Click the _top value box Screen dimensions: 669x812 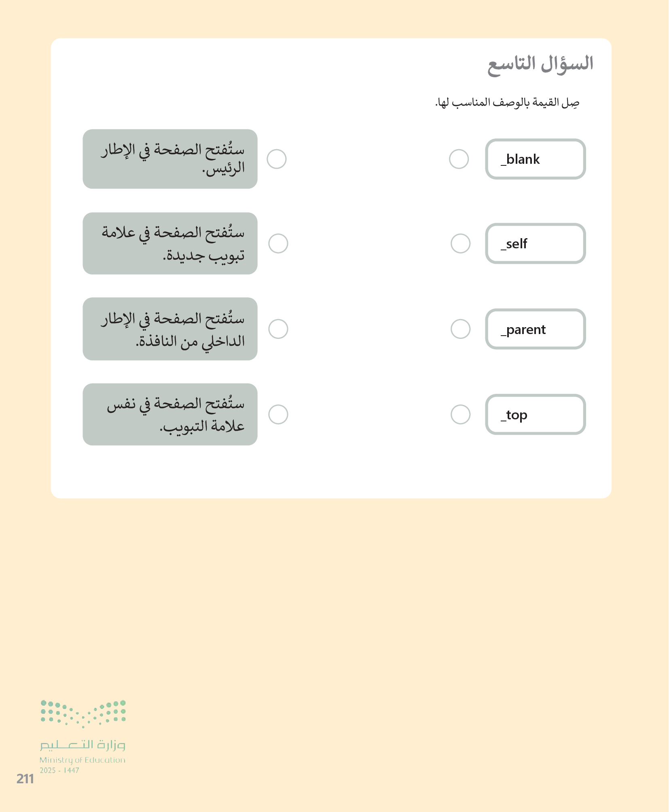[535, 414]
